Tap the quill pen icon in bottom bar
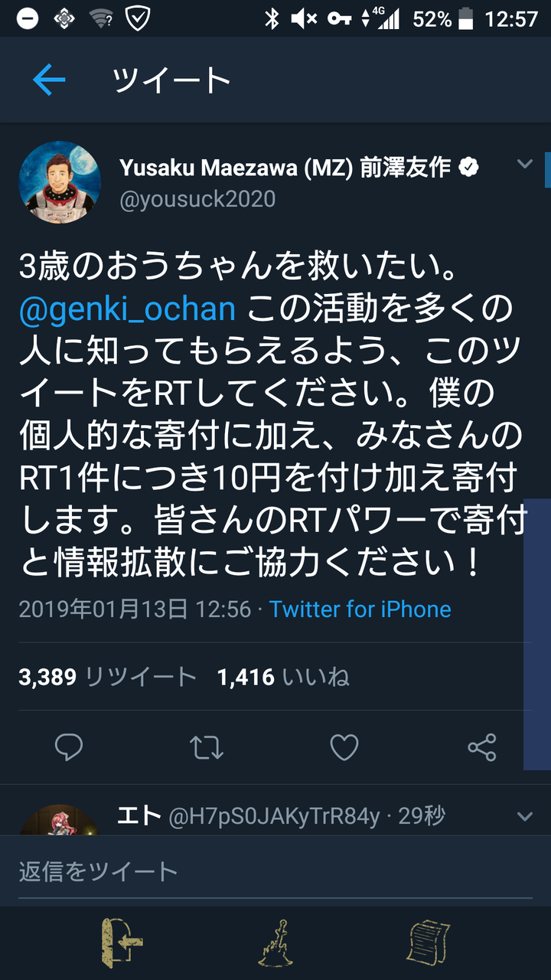 coord(275,943)
